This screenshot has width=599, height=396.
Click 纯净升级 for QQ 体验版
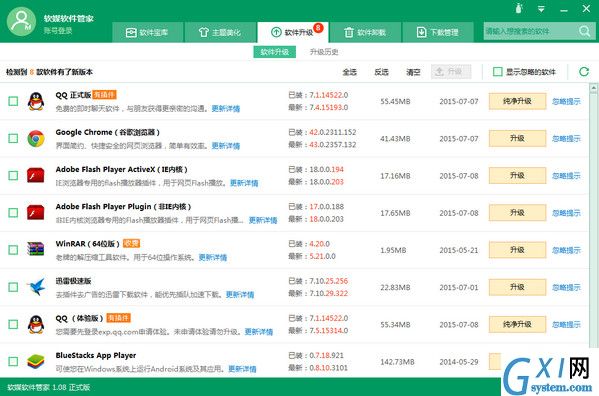(517, 324)
